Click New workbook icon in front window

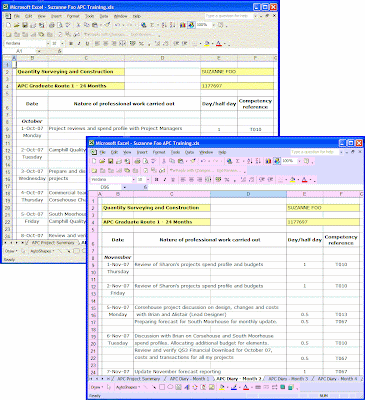click(94, 161)
